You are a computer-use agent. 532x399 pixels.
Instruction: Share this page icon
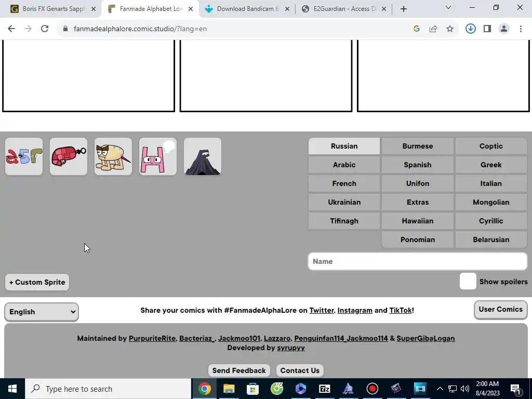[x=433, y=29]
